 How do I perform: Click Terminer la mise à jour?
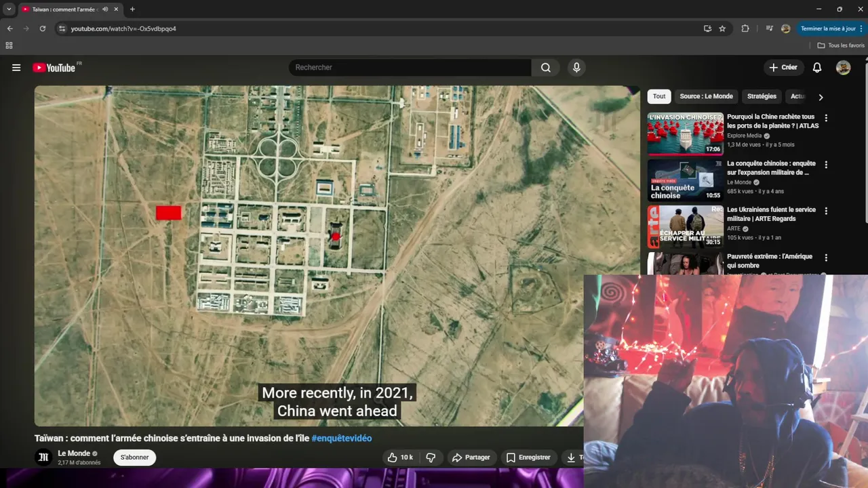coord(831,28)
